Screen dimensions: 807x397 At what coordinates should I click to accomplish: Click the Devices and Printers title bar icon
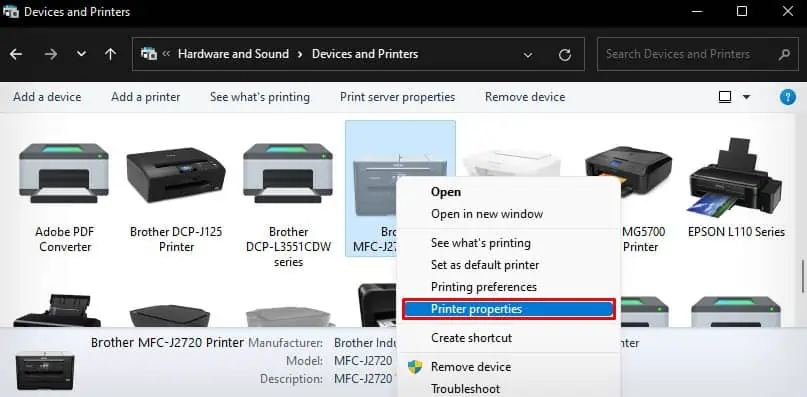coord(11,11)
